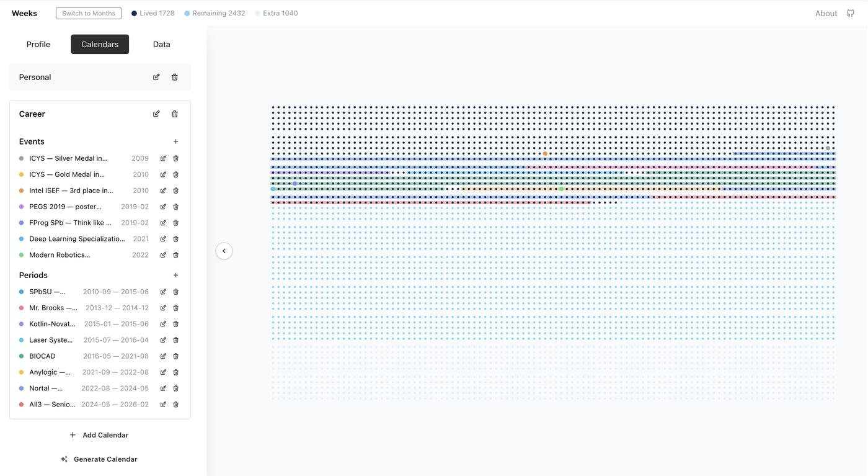The width and height of the screenshot is (868, 476).
Task: Edit the Intel ISEF event
Action: coord(163,191)
